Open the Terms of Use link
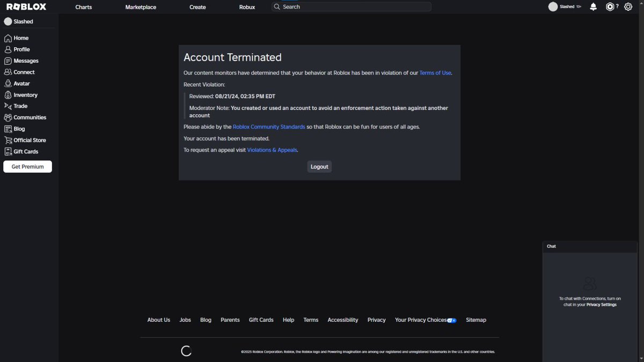This screenshot has width=644, height=362. point(435,73)
